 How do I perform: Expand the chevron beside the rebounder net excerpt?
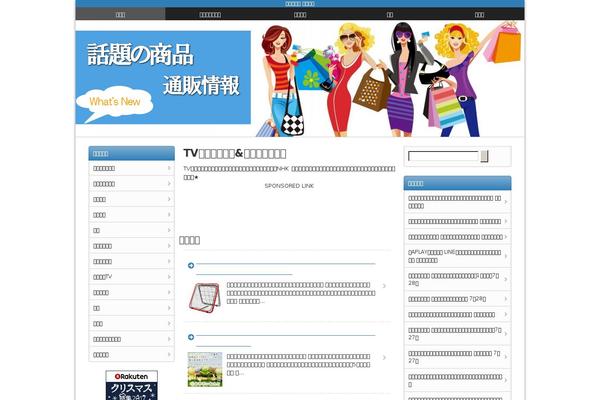click(x=384, y=286)
